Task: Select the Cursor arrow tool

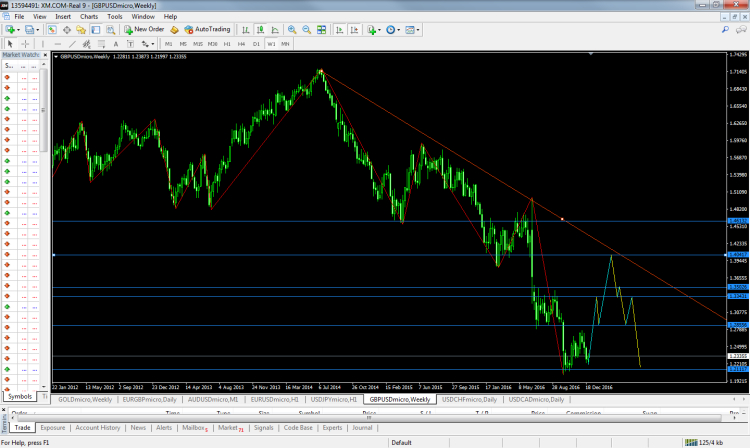Action: [x=10, y=44]
